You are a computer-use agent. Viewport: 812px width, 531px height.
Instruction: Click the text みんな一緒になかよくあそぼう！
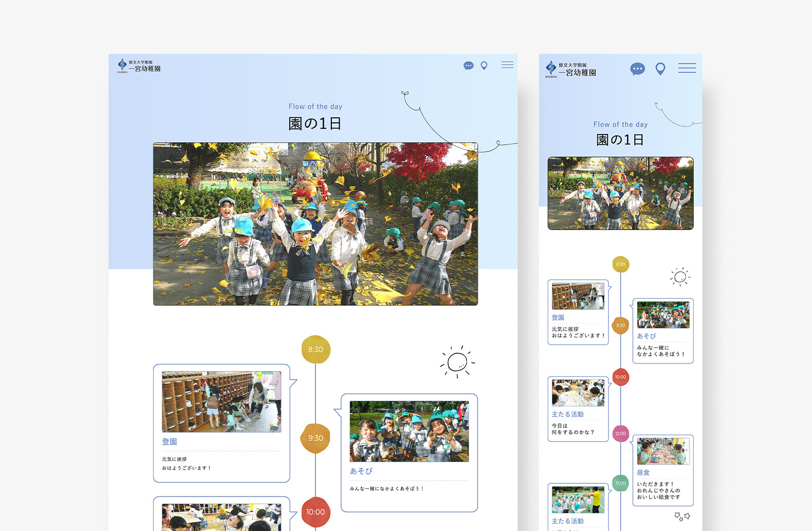pos(387,489)
